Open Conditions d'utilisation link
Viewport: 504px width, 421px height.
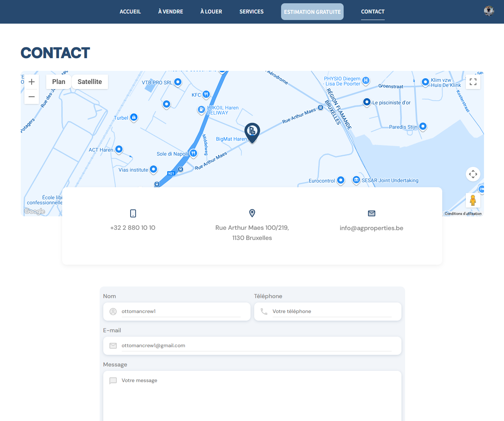click(463, 214)
